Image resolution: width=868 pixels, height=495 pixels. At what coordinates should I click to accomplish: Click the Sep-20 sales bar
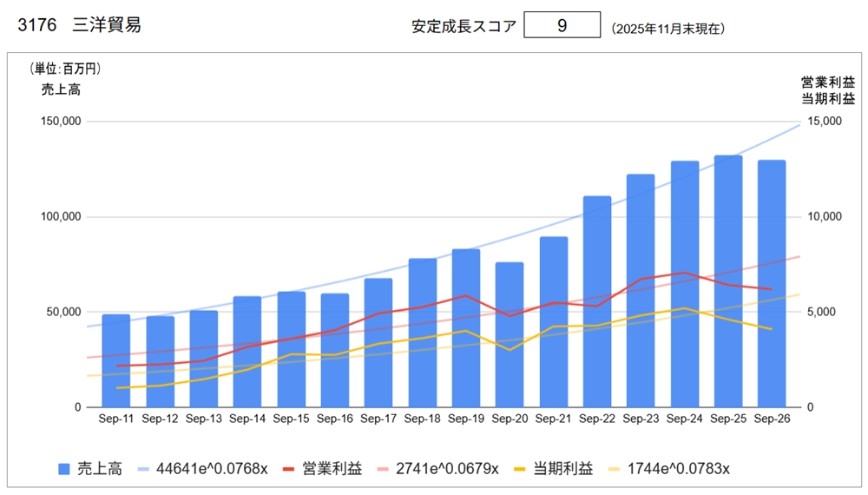click(x=510, y=334)
